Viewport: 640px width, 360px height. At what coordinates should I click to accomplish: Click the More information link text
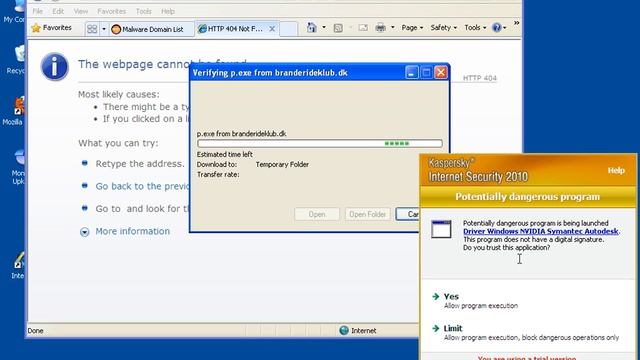133,231
